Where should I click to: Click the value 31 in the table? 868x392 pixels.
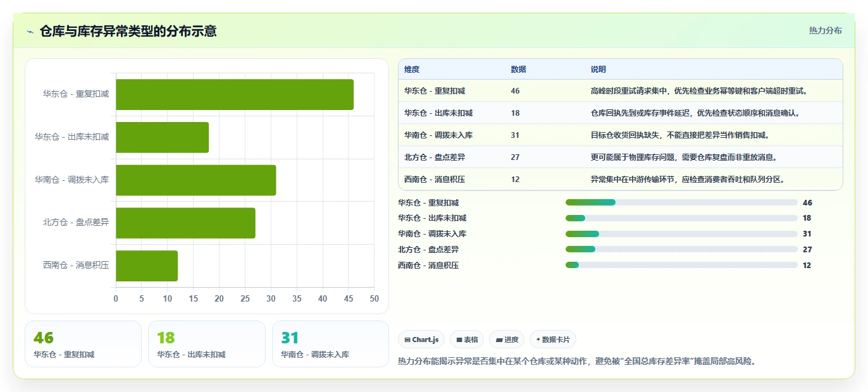click(x=515, y=135)
